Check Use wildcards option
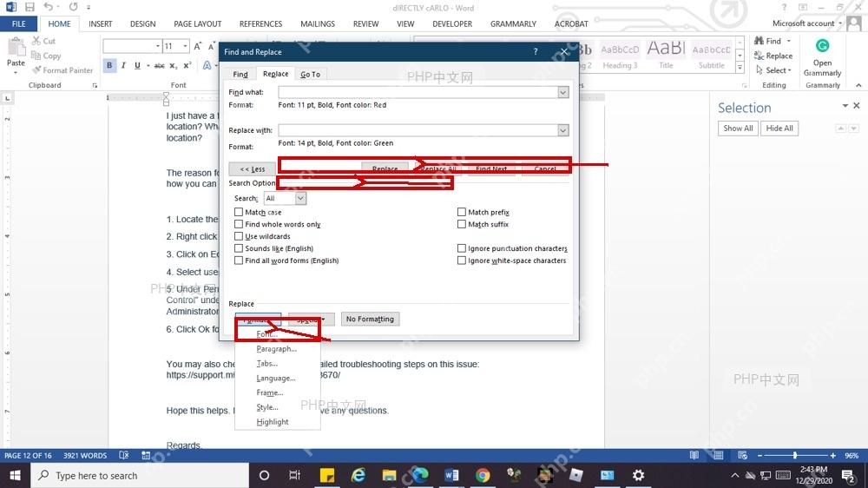868x488 pixels. pyautogui.click(x=239, y=236)
